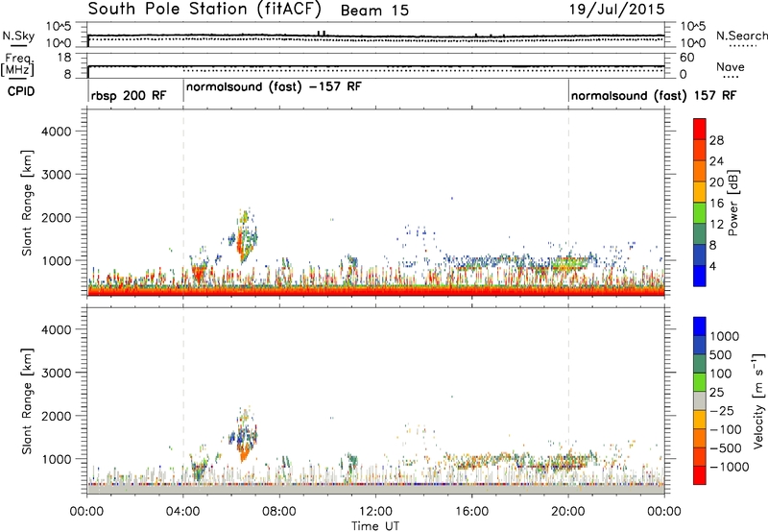Image resolution: width=768 pixels, height=532 pixels.
Task: Click the '12:00' time axis tick
Action: tap(375, 512)
